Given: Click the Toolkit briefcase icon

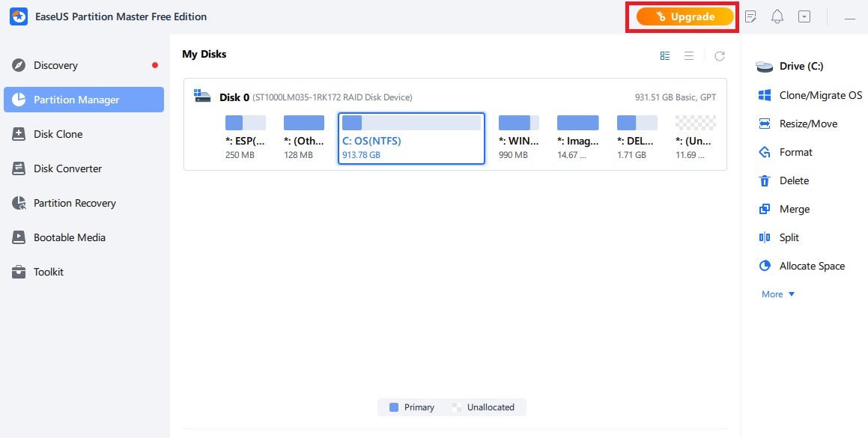Looking at the screenshot, I should (x=19, y=272).
